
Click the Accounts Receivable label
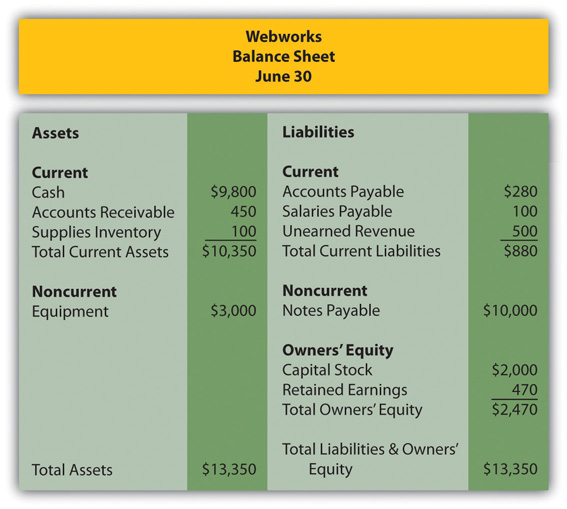[x=103, y=212]
